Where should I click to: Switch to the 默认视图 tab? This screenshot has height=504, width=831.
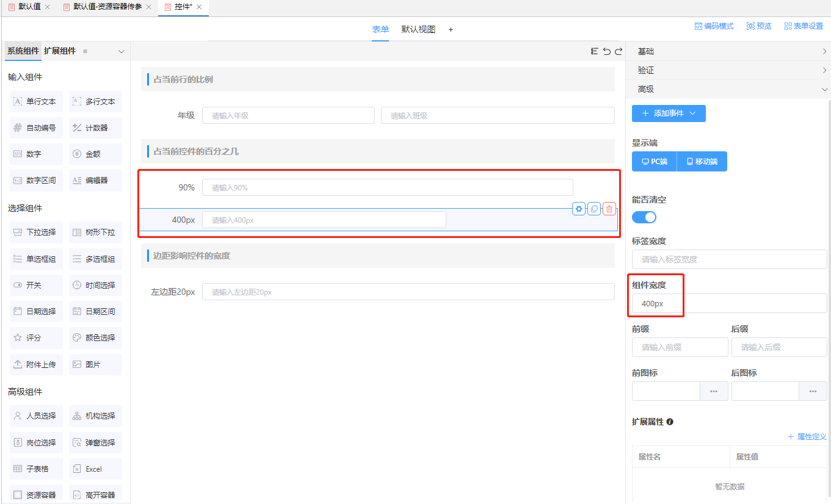pos(418,29)
